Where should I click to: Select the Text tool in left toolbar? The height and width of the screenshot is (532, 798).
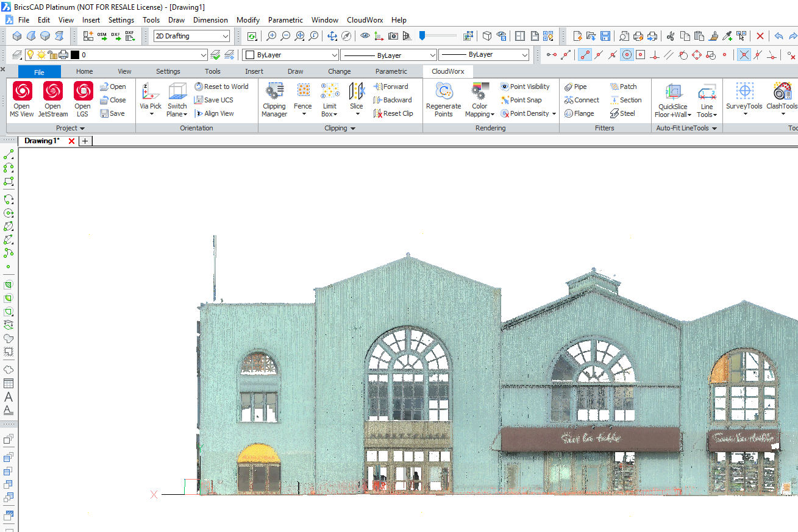pyautogui.click(x=9, y=397)
